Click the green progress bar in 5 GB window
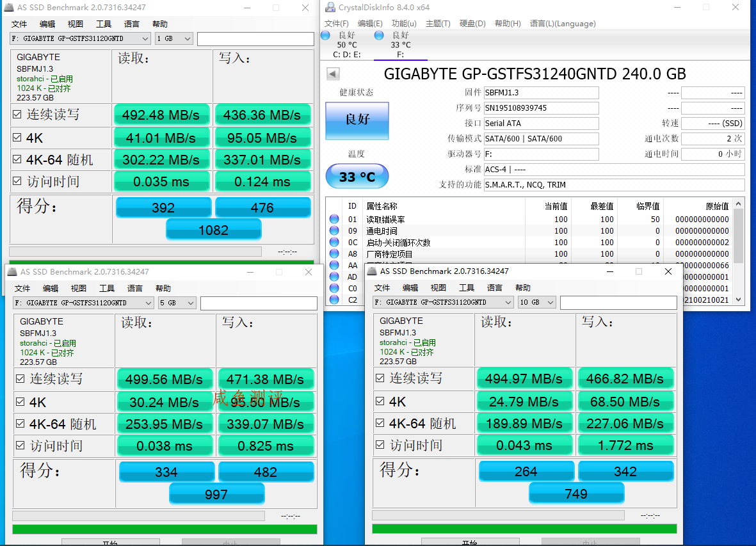This screenshot has width=756, height=546. coord(165,529)
